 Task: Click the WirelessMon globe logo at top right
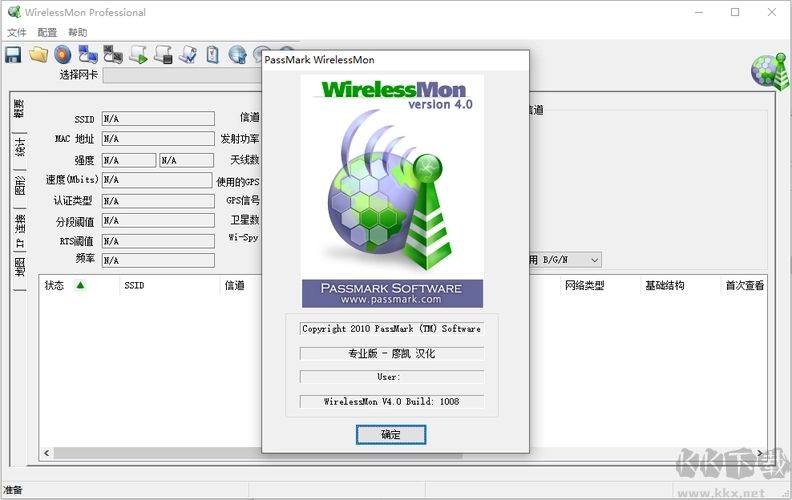(770, 72)
